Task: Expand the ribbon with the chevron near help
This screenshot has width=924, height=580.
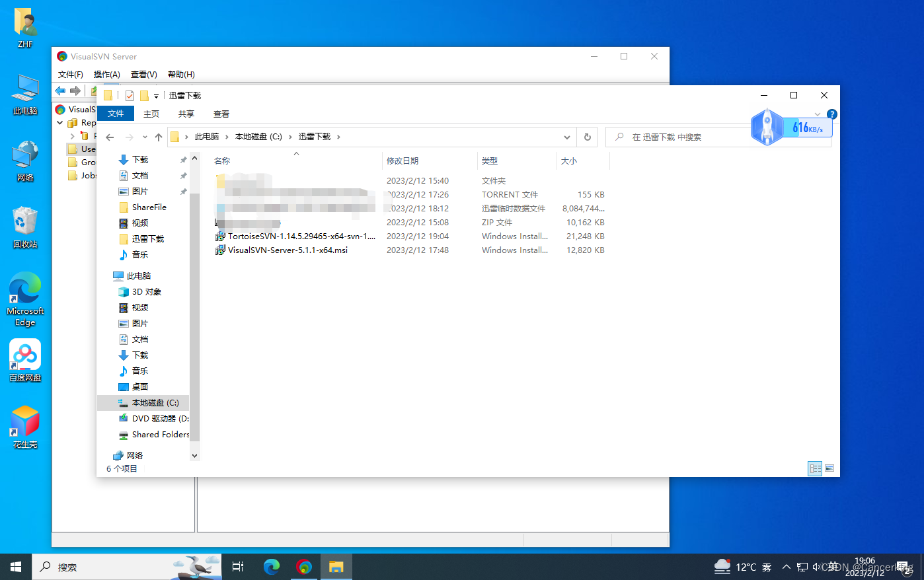Action: 818,114
